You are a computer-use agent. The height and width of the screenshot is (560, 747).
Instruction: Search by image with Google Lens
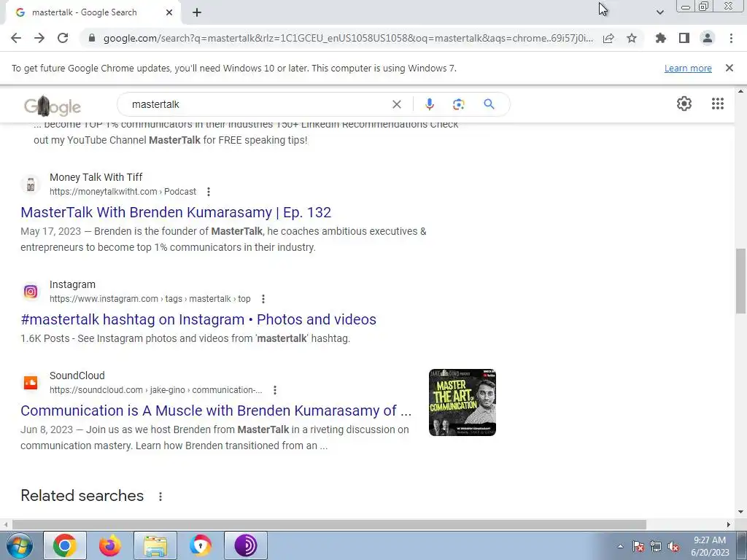(x=458, y=104)
